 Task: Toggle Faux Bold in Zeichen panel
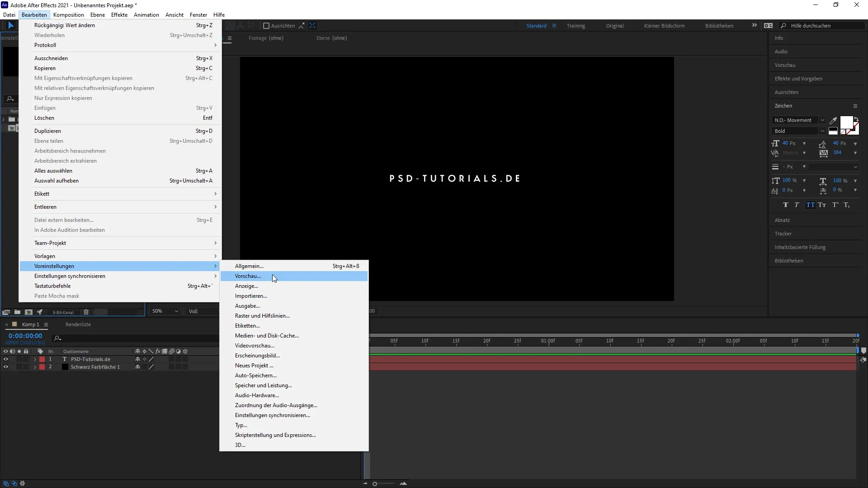coord(786,205)
